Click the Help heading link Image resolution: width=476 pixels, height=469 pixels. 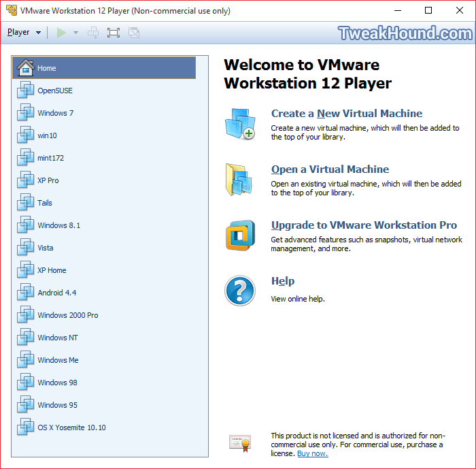pos(283,281)
